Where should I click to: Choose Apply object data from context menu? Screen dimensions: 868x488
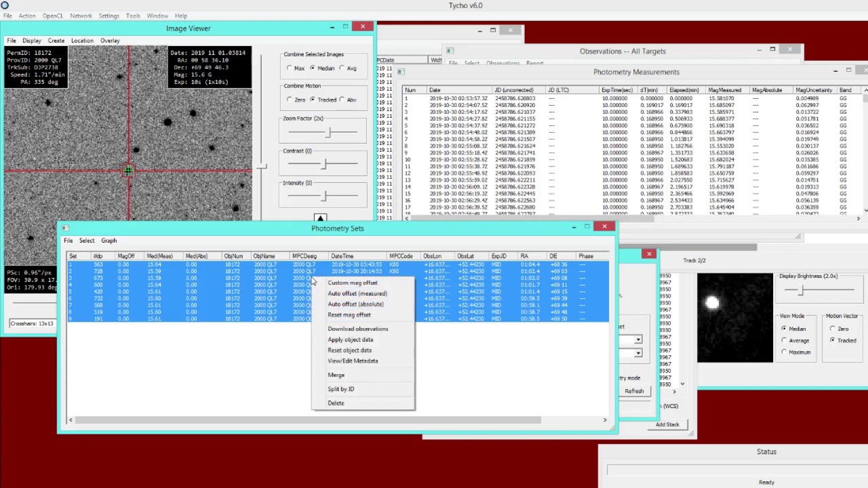[x=351, y=340]
